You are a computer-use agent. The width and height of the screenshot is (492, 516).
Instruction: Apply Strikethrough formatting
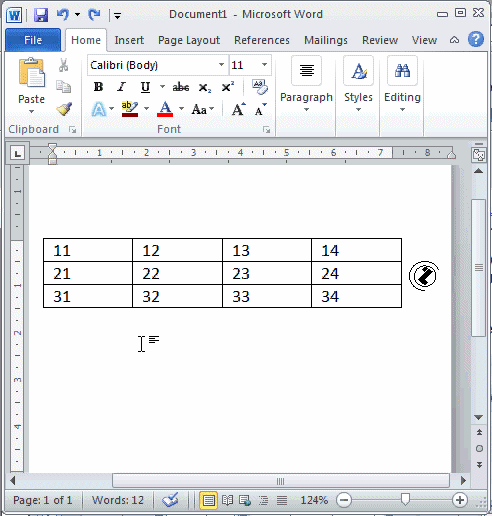(x=181, y=87)
